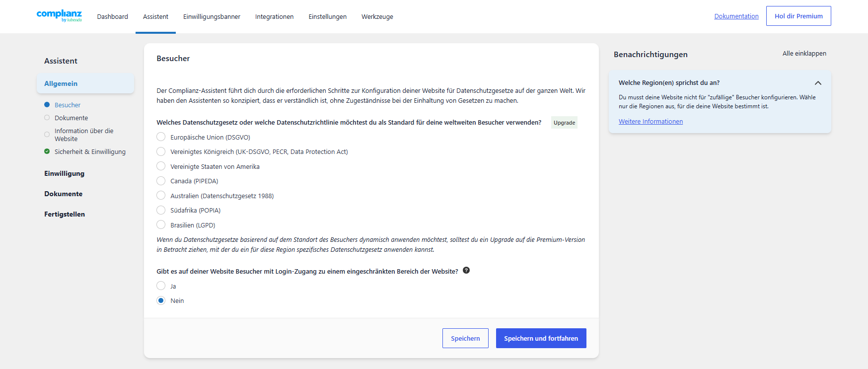Choose Vereinigte Staaten von Amerika
Screen dimensions: 868x369
(x=161, y=166)
